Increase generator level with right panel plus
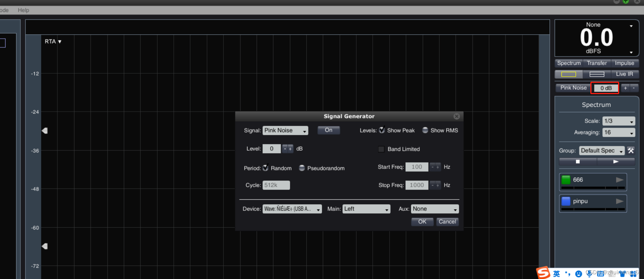The height and width of the screenshot is (279, 644). pyautogui.click(x=625, y=88)
